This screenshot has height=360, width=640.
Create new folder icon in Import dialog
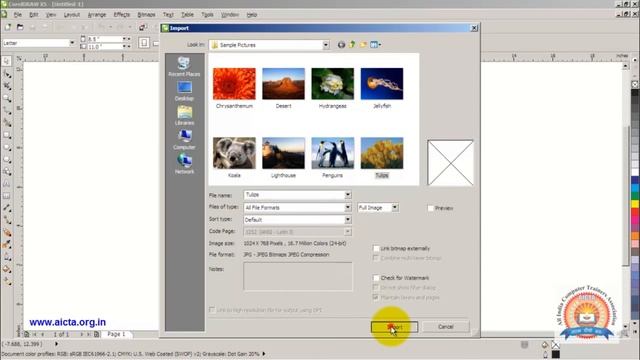363,44
